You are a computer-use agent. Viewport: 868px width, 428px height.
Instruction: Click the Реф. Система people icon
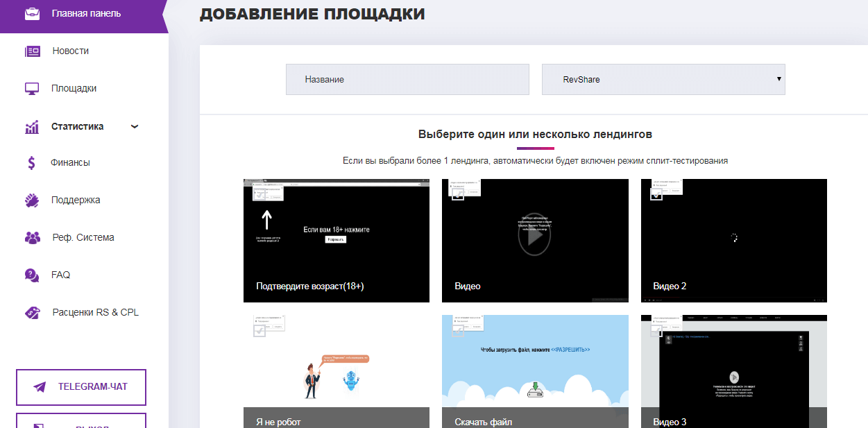click(x=31, y=237)
